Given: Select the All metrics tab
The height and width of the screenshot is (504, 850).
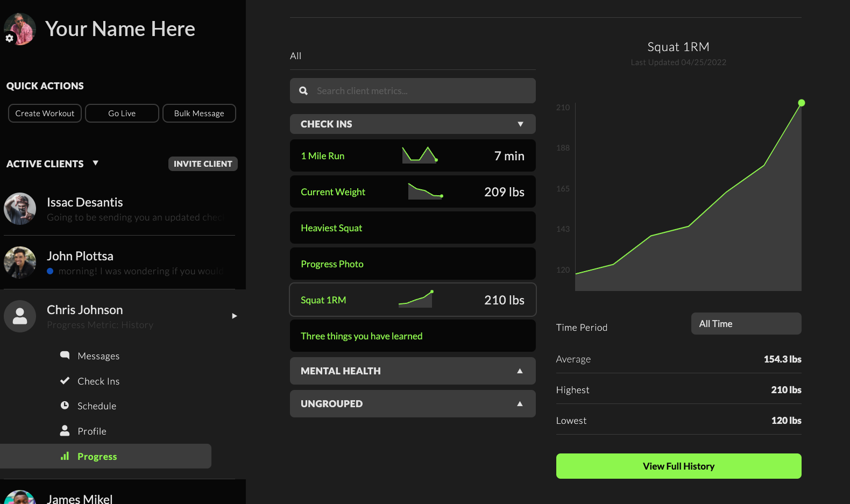Looking at the screenshot, I should pos(296,56).
